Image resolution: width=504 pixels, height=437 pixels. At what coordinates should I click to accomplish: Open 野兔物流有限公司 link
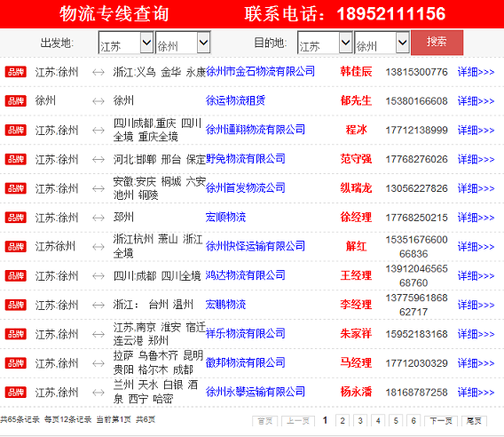(245, 159)
